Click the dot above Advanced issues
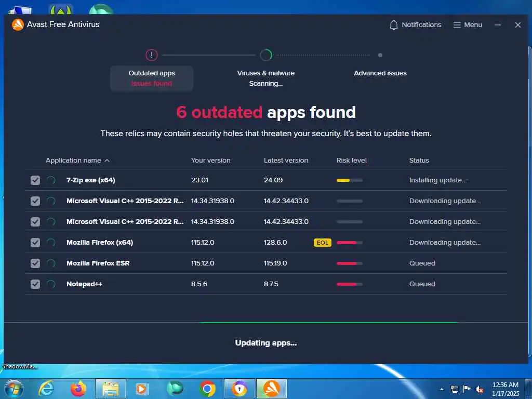Image resolution: width=532 pixels, height=399 pixels. click(380, 55)
